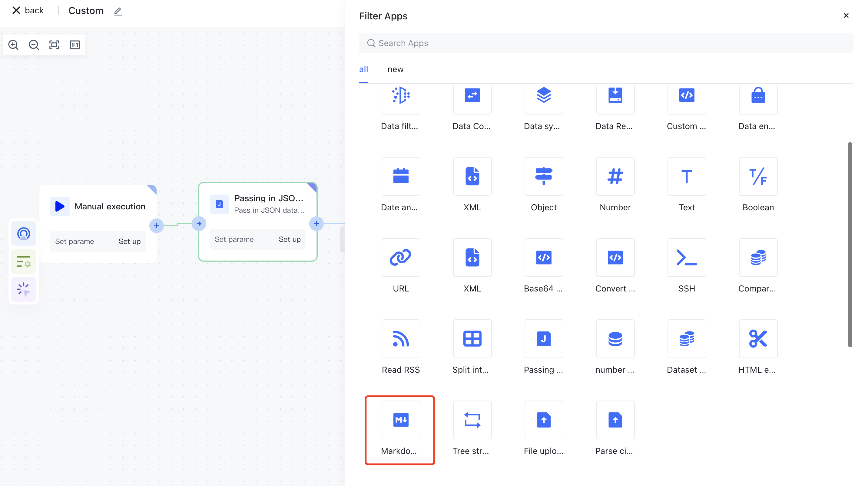
Task: Select the Number hash app
Action: point(615,176)
